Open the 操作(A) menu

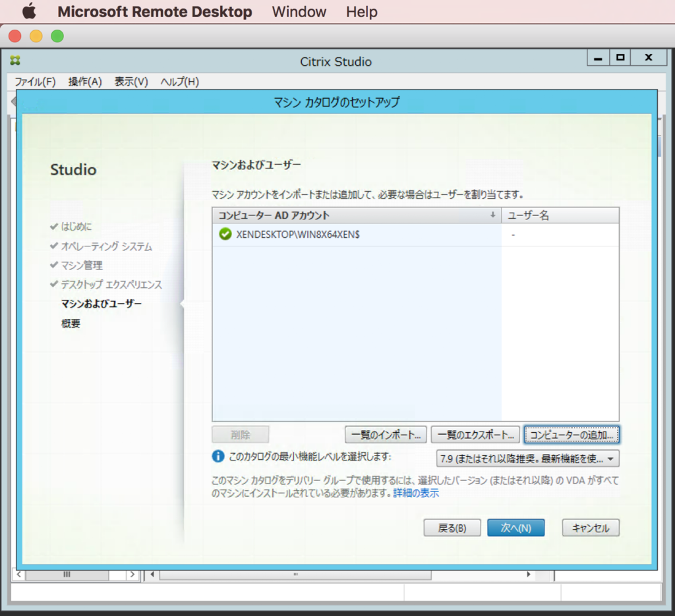coord(85,82)
